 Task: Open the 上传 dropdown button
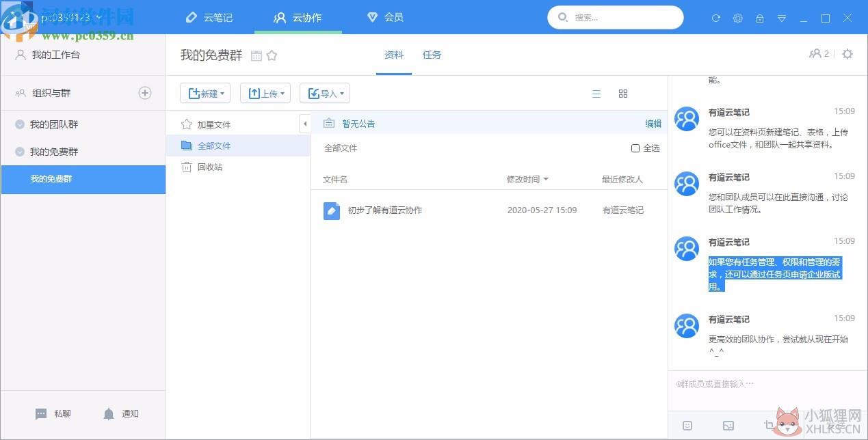pyautogui.click(x=265, y=94)
